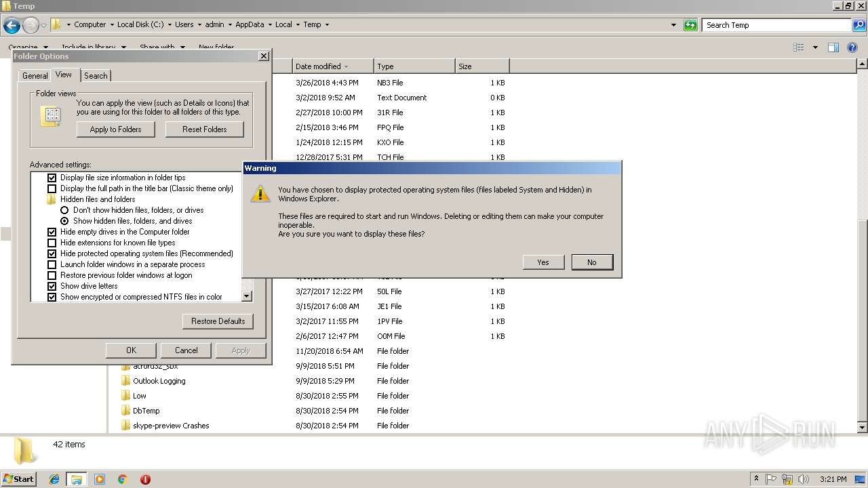Open the Start menu
This screenshot has width=868, height=488.
pos(19,479)
